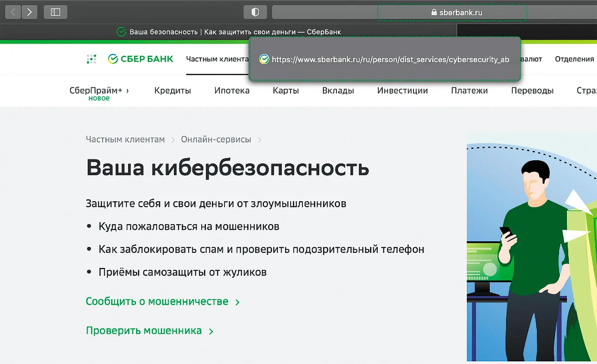
Task: Go back with Safari's back arrow
Action: click(x=13, y=12)
